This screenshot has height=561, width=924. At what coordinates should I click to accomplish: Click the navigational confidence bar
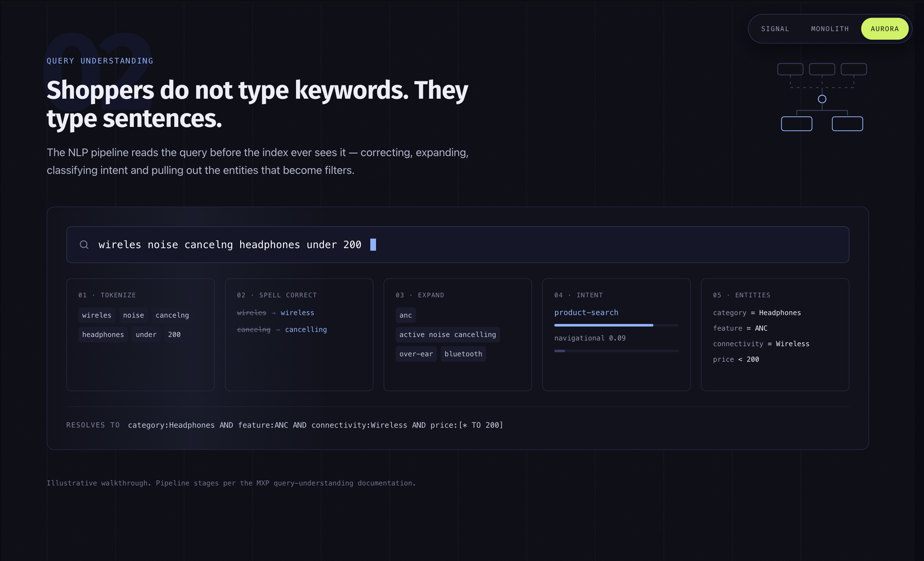616,351
